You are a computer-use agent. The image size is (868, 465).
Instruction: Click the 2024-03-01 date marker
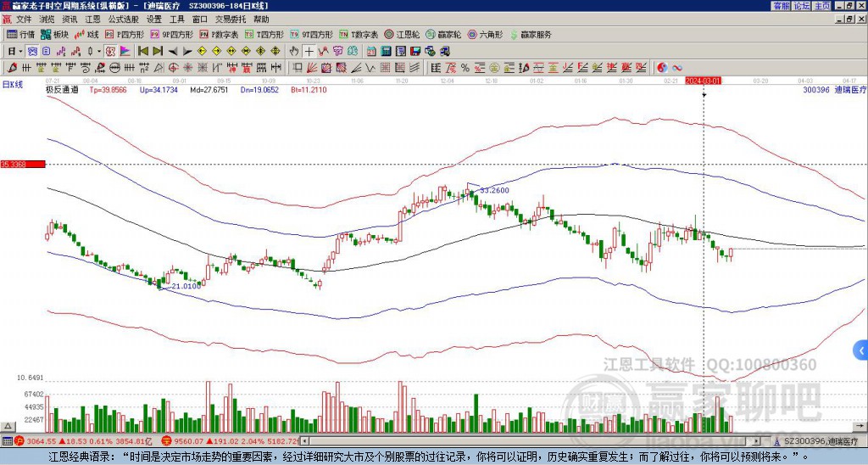pyautogui.click(x=703, y=81)
